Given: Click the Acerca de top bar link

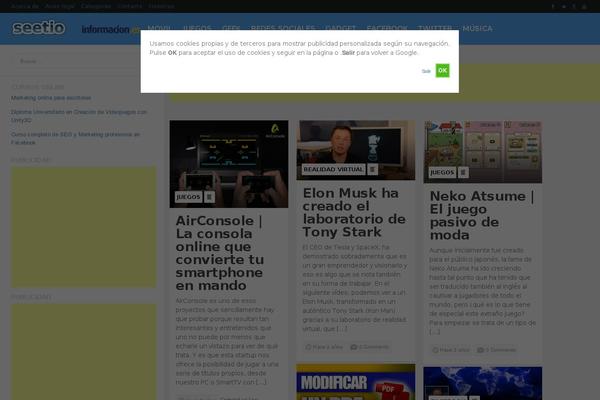Looking at the screenshot, I should (24, 6).
